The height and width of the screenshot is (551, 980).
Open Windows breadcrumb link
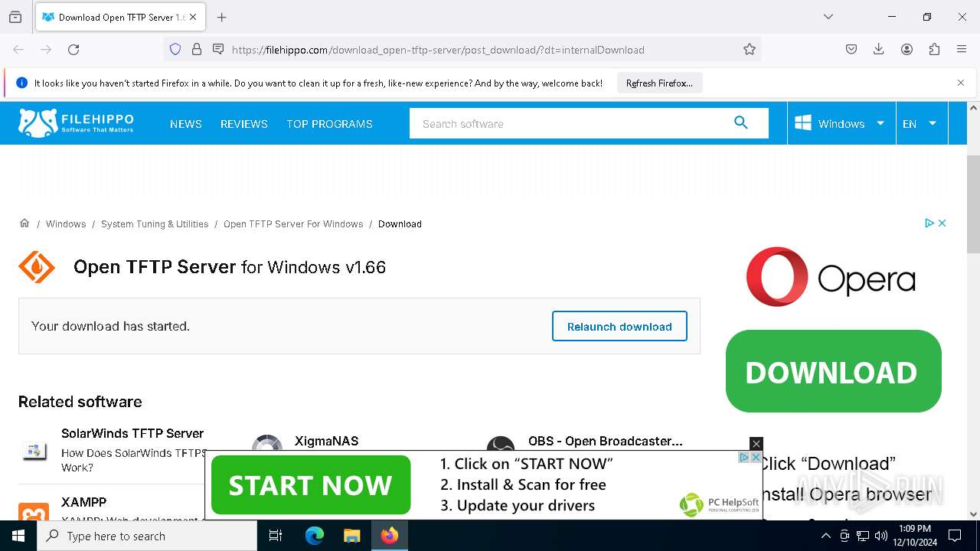click(x=66, y=224)
